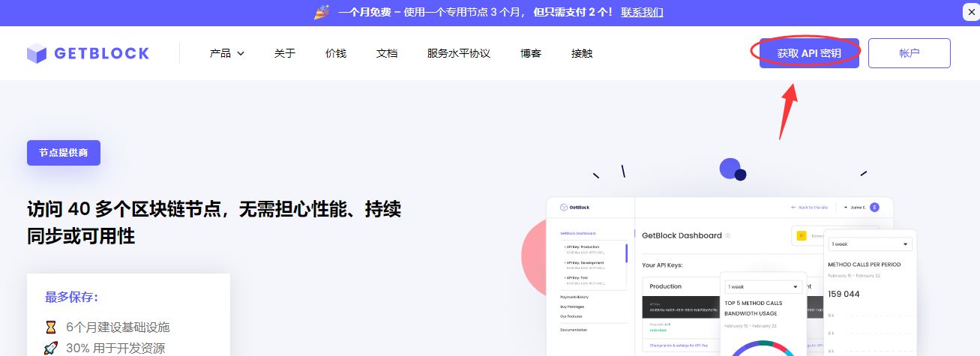Image resolution: width=980 pixels, height=356 pixels.
Task: Go to the 价钱 page
Action: pos(336,53)
